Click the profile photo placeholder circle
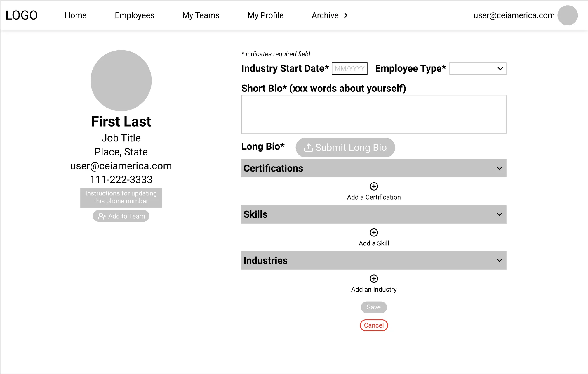588x374 pixels. coord(121,82)
